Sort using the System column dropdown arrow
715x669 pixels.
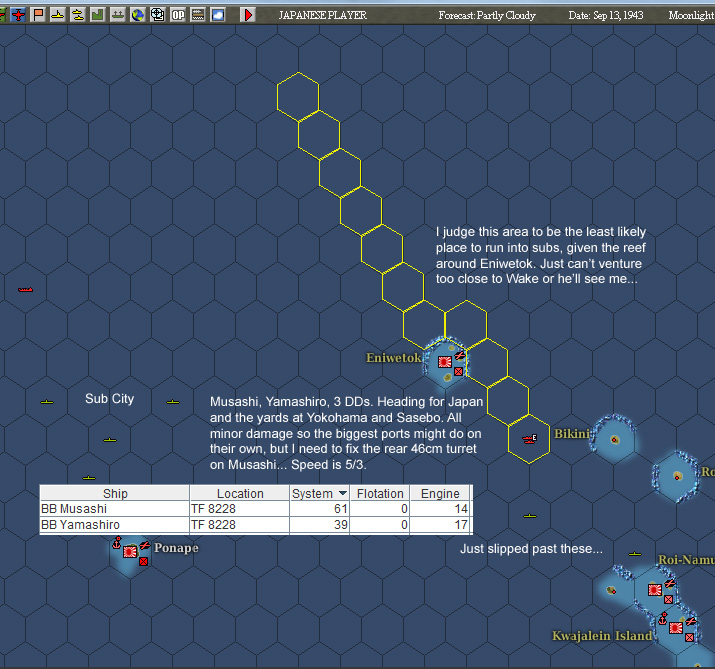click(343, 493)
